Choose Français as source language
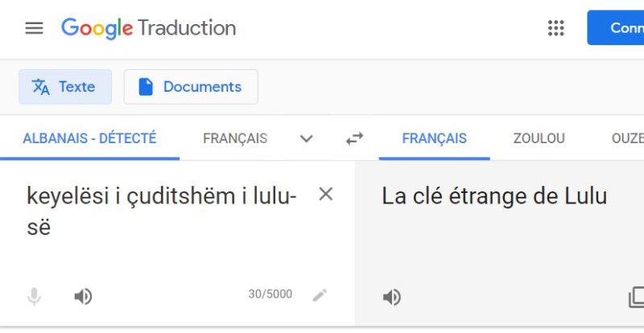This screenshot has height=333, width=644. pos(235,138)
